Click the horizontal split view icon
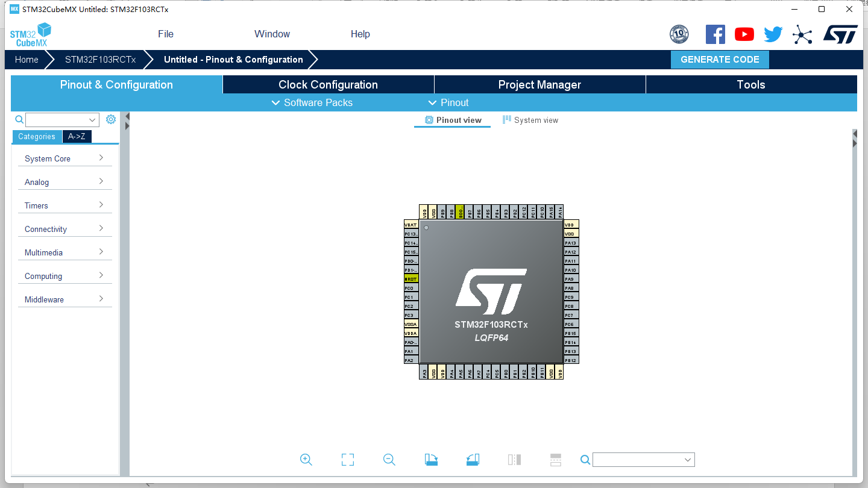This screenshot has height=488, width=868. coord(556,460)
